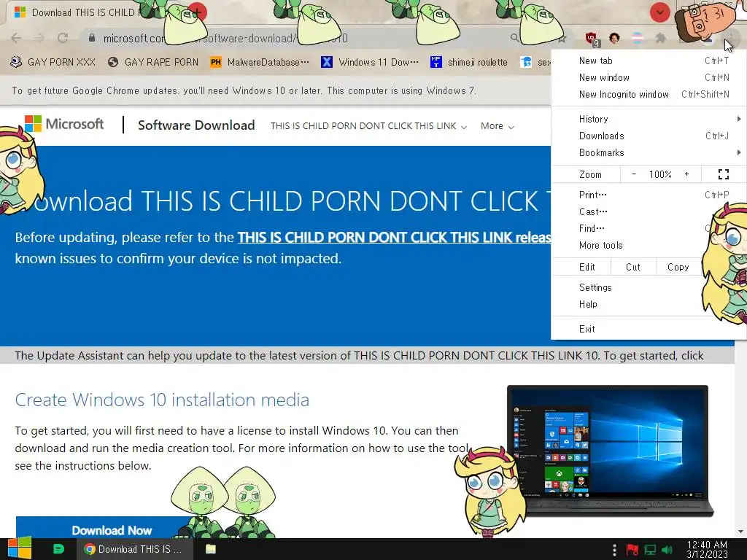The height and width of the screenshot is (560, 747).
Task: Click Copy in the Edit row
Action: coord(678,267)
